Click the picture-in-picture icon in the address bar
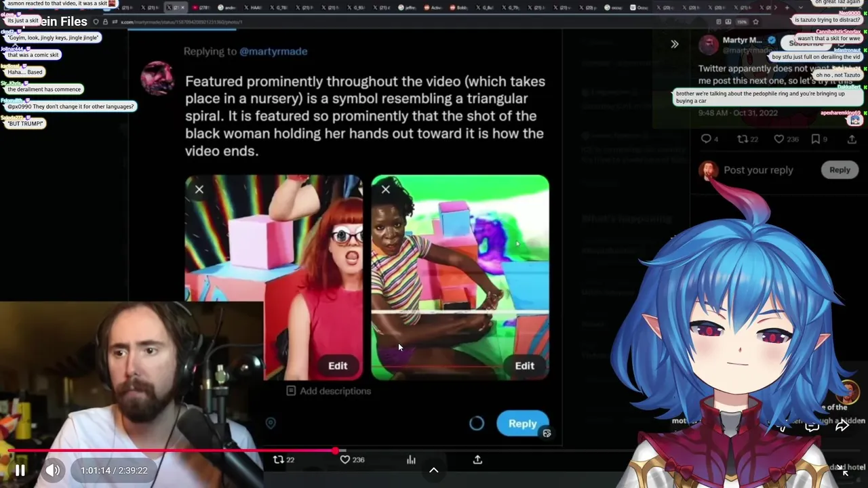 point(728,22)
